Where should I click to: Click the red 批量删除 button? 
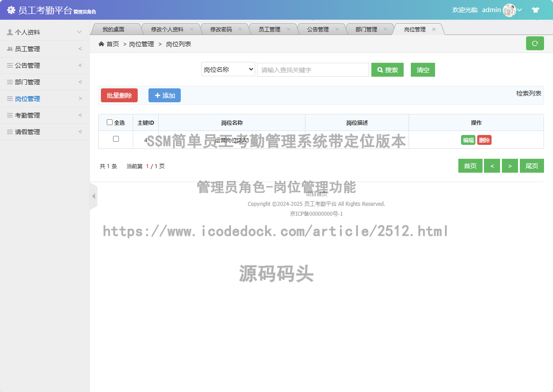119,96
